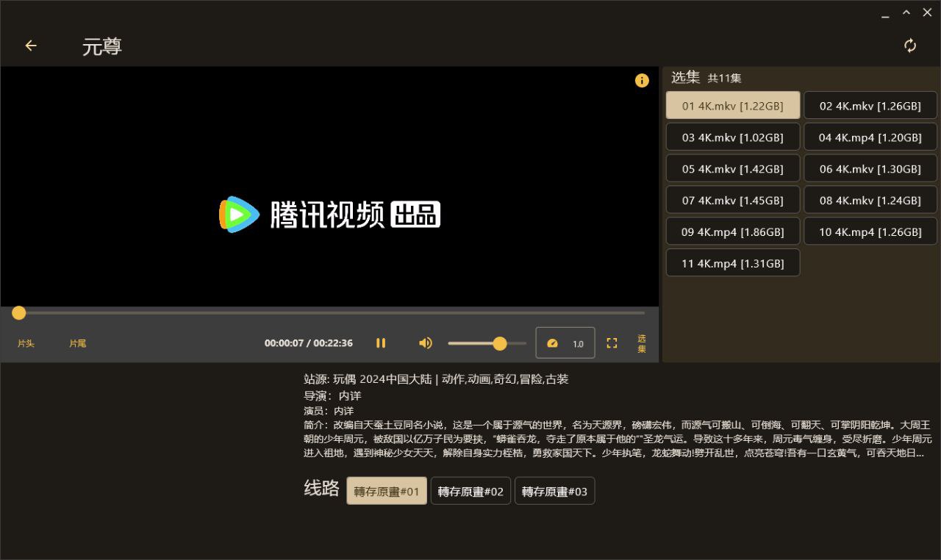Screen dimensions: 941x560
Task: Play episode 06 4K.mkv [1.30GB]
Action: pyautogui.click(x=870, y=169)
